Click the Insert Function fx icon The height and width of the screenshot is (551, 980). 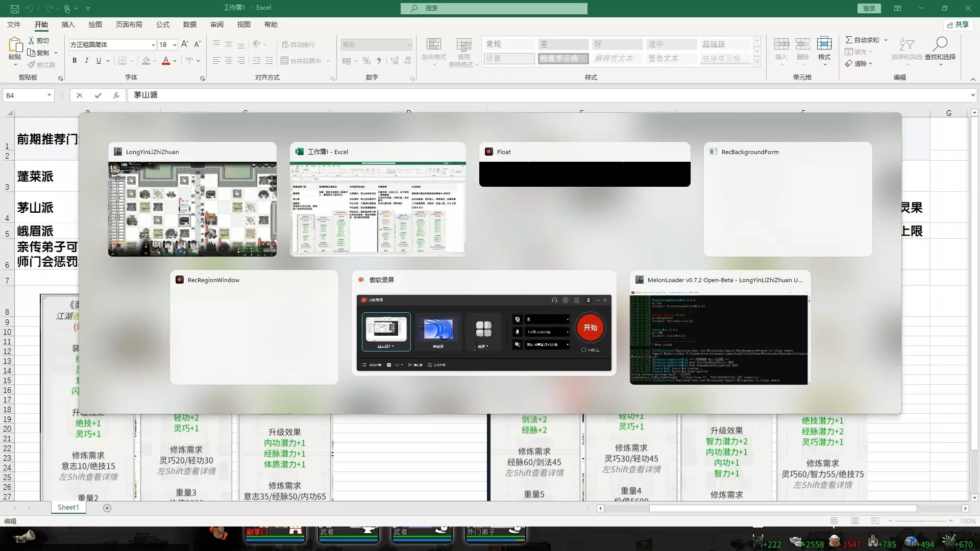116,95
